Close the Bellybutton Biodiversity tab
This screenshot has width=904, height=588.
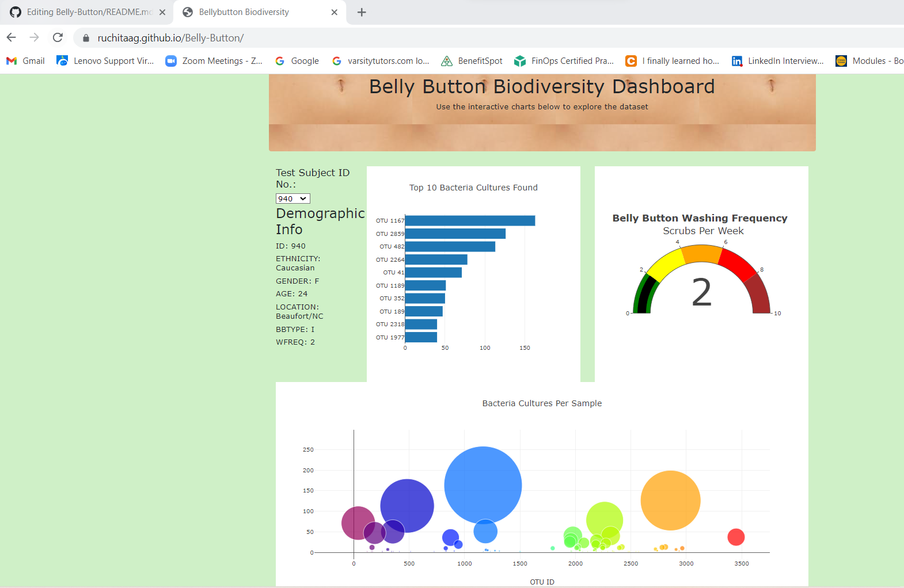[335, 12]
